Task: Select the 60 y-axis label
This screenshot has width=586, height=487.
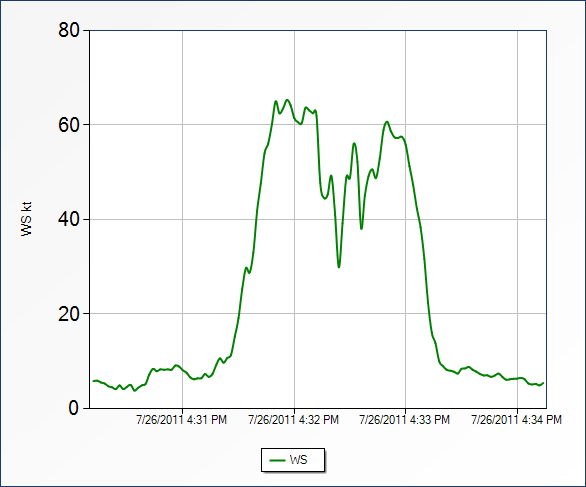Action: pos(69,125)
